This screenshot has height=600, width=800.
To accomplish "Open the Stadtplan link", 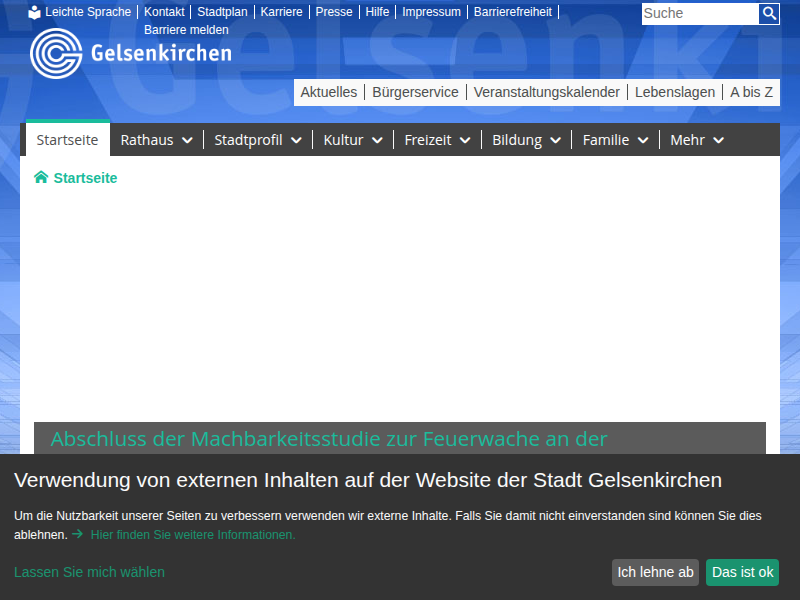I will tap(222, 12).
